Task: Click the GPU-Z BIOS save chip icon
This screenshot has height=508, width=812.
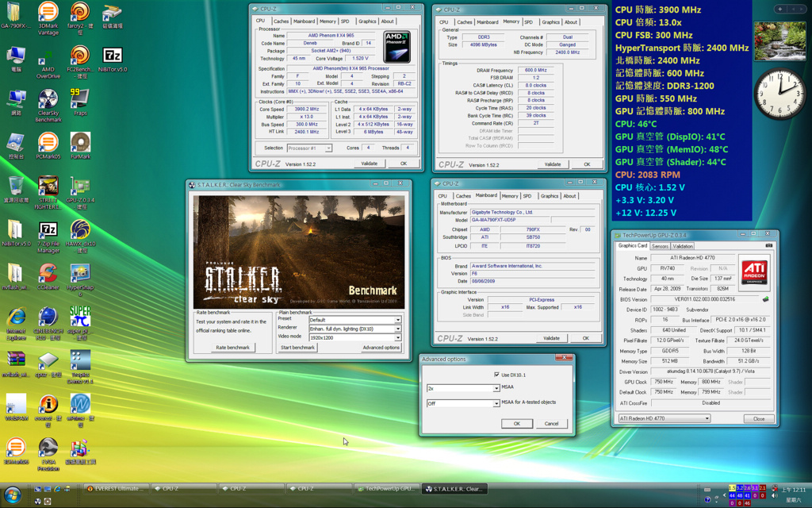Action: (x=765, y=299)
